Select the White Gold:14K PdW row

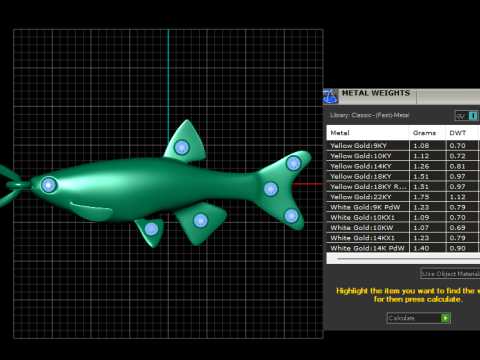pyautogui.click(x=402, y=248)
